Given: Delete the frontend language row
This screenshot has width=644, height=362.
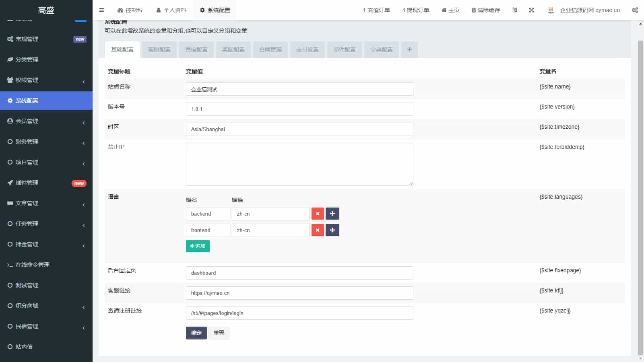Looking at the screenshot, I should click(x=318, y=230).
